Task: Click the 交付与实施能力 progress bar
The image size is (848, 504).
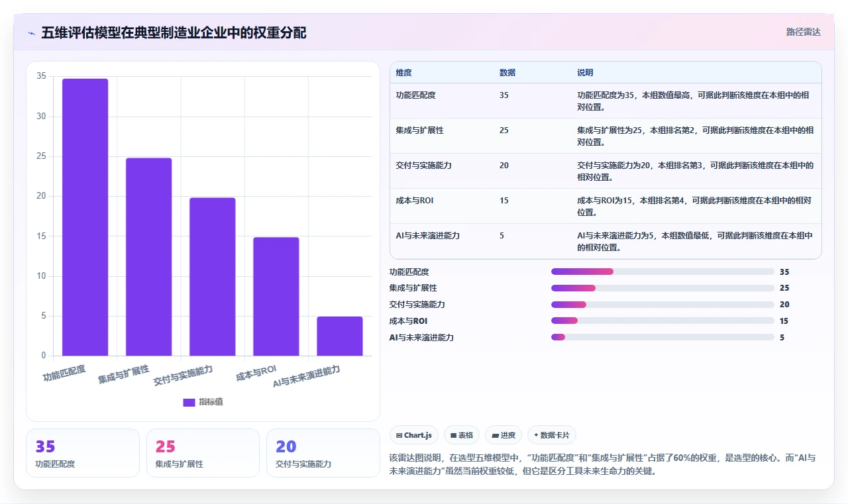Action: 662,305
